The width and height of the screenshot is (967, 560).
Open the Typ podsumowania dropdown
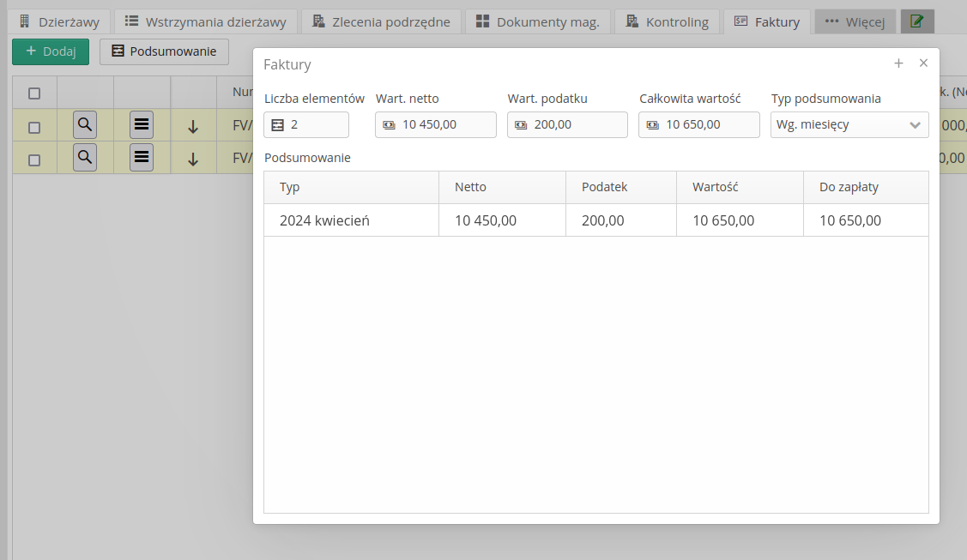[x=849, y=125]
